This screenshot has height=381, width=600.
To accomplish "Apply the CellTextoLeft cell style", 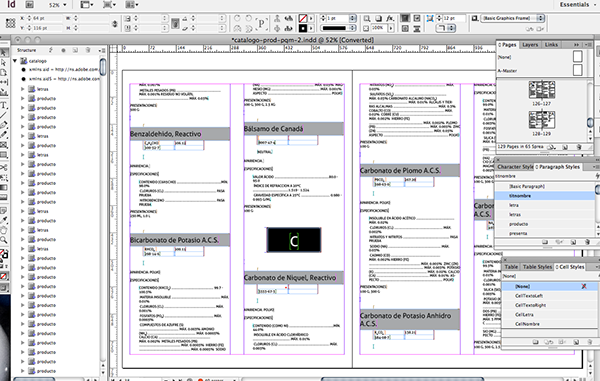I will pos(549,296).
